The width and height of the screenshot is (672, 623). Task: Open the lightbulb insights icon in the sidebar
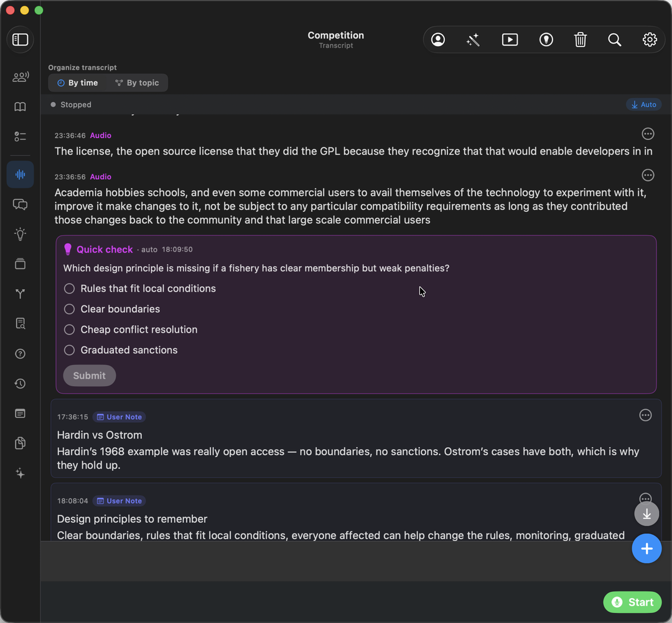[x=20, y=234]
